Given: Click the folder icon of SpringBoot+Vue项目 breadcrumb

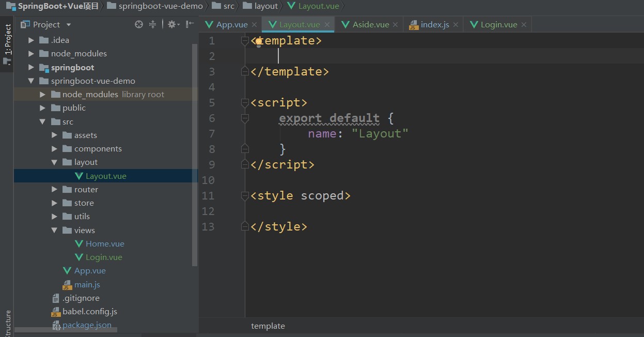Looking at the screenshot, I should click(10, 6).
